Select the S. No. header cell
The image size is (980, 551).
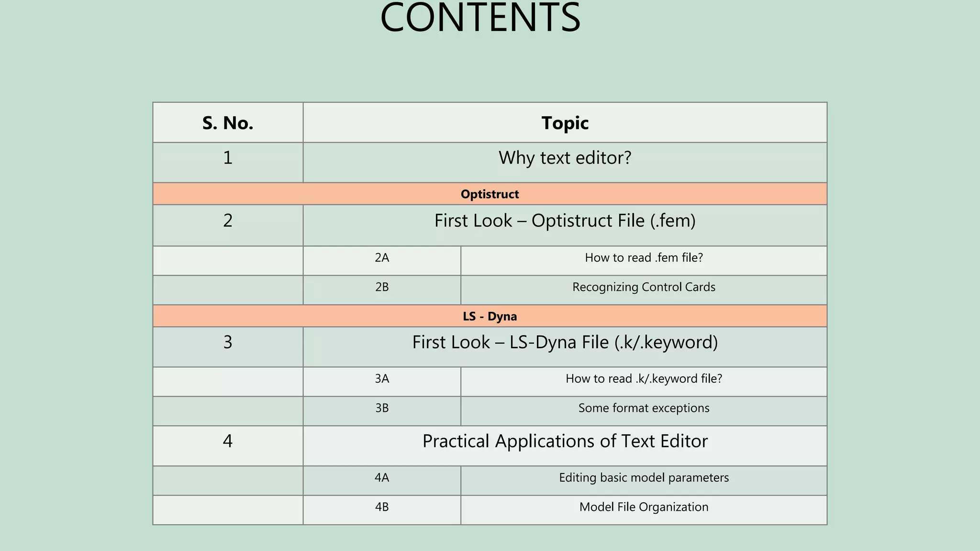click(x=228, y=122)
